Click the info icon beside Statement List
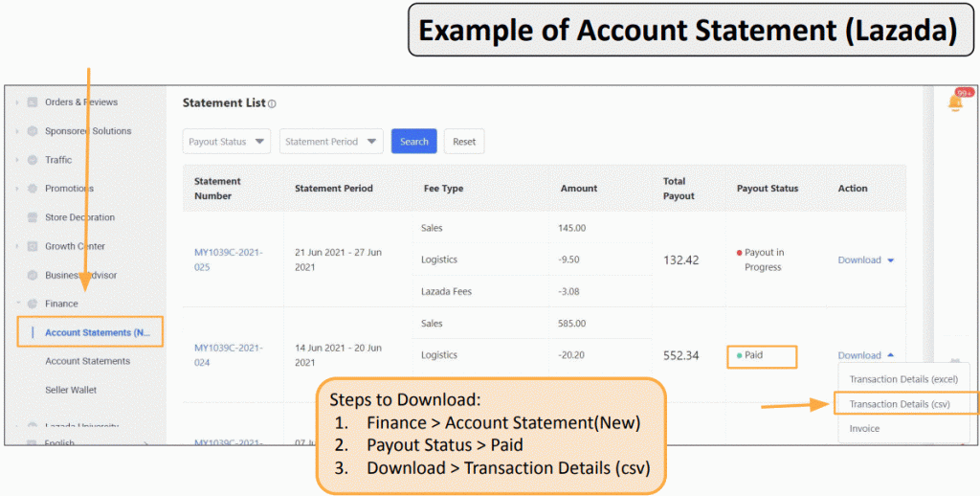980x496 pixels. coord(272,103)
